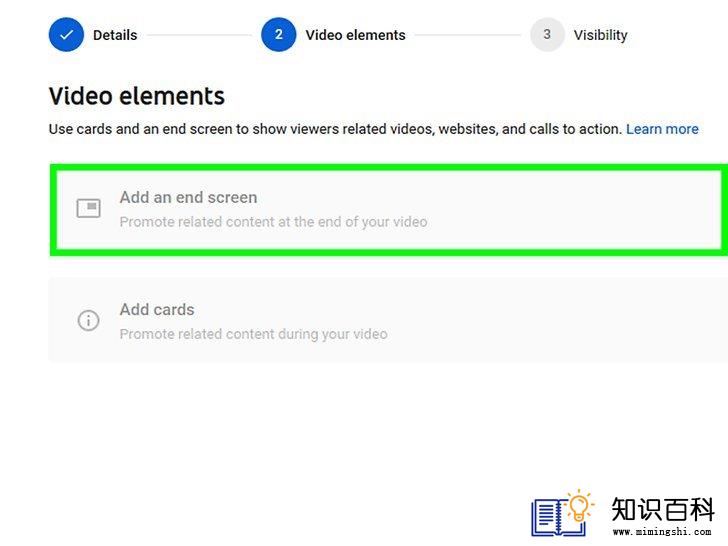Click the Video elements step label
The width and height of the screenshot is (728, 546).
pos(355,35)
